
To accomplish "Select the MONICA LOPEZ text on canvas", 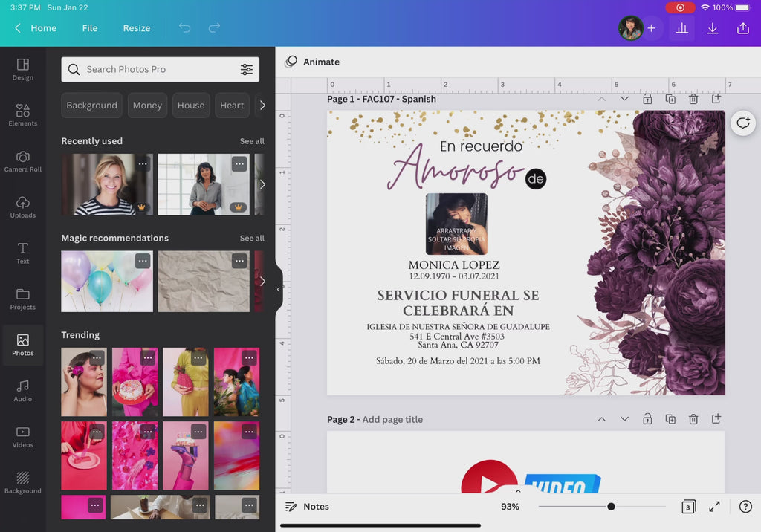I will click(x=454, y=265).
